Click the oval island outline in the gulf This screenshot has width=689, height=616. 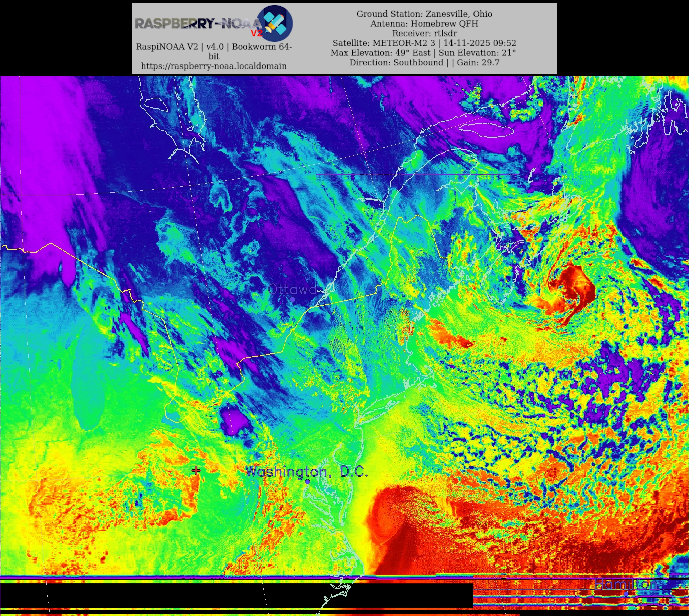487,130
